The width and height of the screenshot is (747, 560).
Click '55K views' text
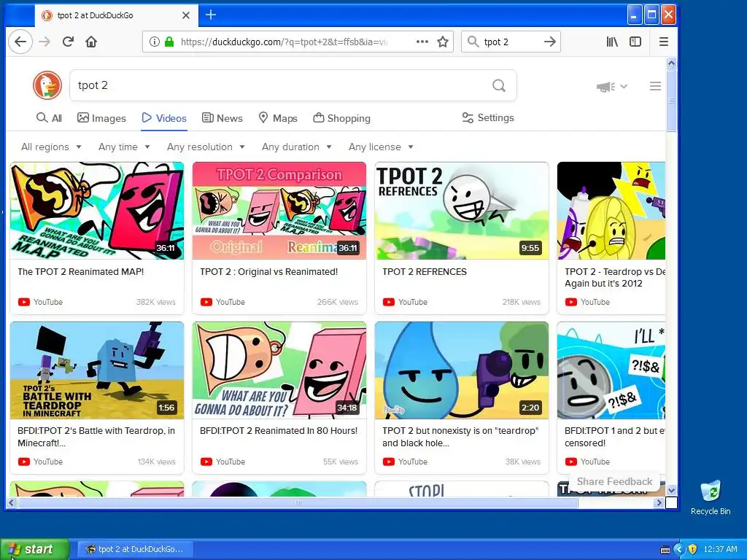[x=341, y=462]
